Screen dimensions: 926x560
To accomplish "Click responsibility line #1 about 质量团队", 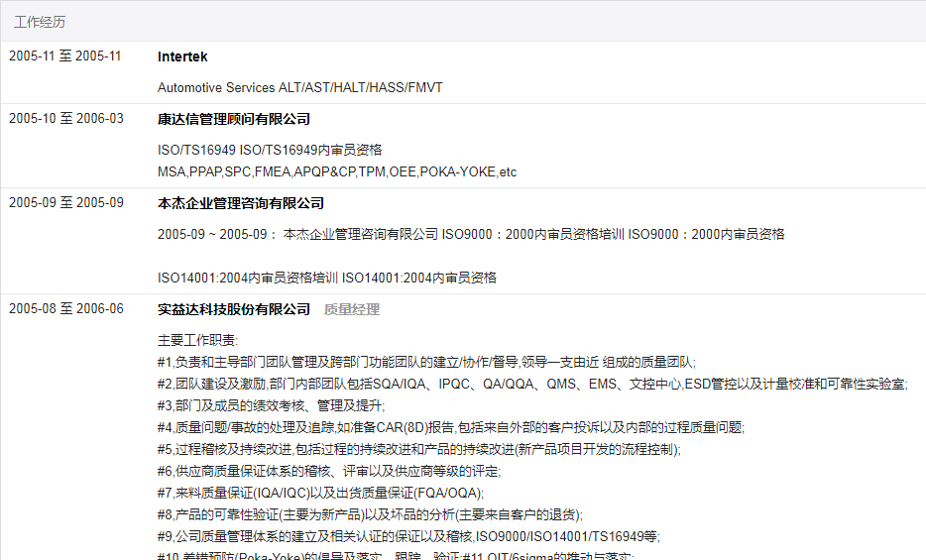I will coord(427,363).
